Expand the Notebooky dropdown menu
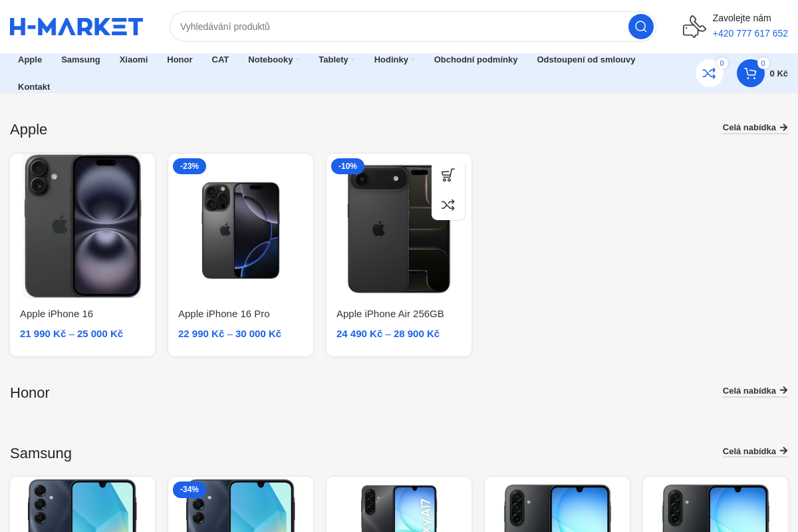The image size is (798, 532). tap(273, 60)
